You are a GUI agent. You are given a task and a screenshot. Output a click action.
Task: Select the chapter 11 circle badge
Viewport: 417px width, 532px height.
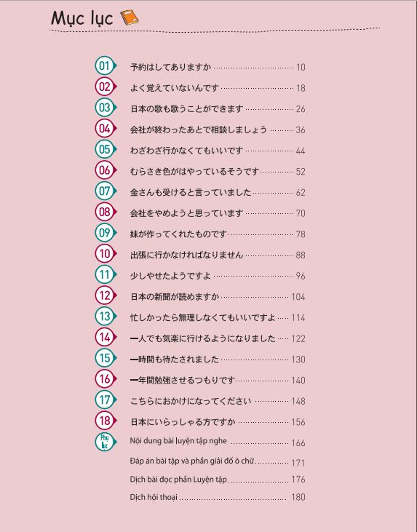(x=106, y=274)
